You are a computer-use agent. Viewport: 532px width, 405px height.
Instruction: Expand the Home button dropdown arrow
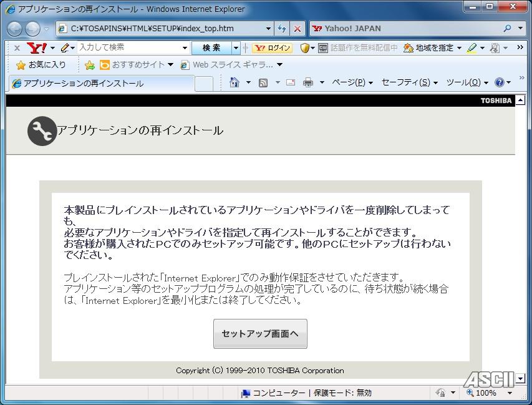(248, 82)
